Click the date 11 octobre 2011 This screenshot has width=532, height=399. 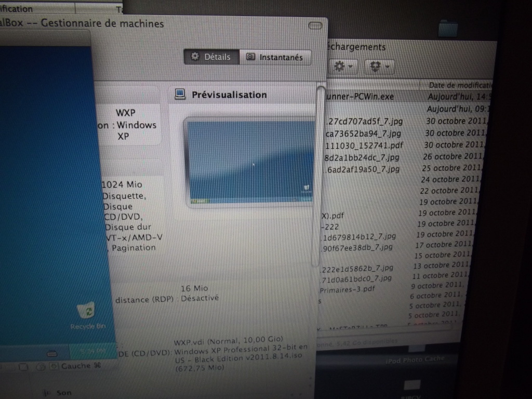tap(441, 275)
